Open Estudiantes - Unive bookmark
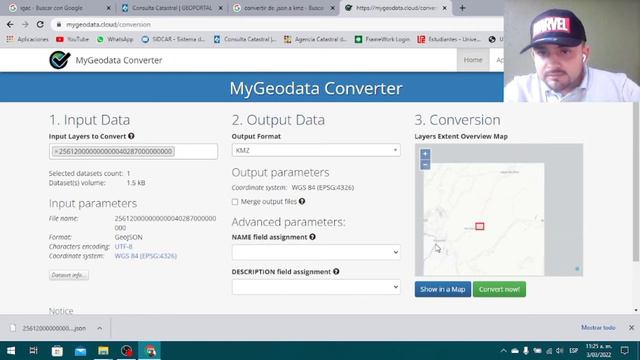 point(449,39)
